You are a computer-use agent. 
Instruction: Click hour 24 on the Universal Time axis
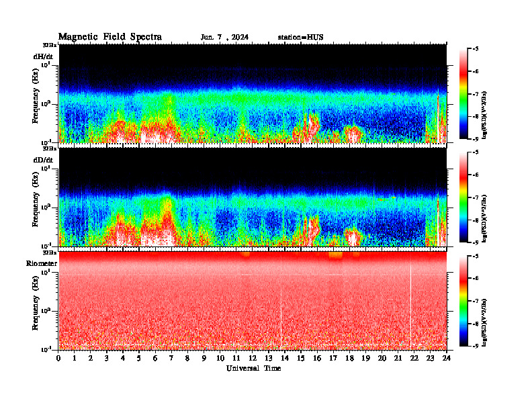447,359
